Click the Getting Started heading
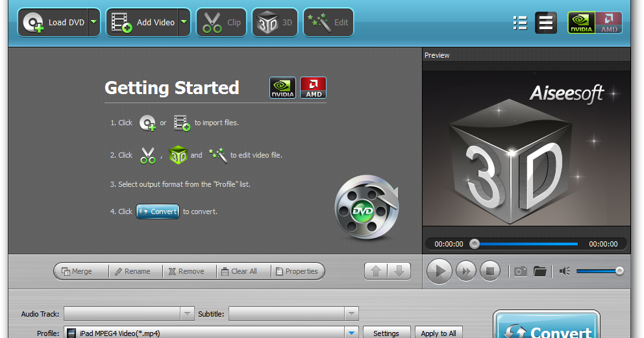Viewport: 644px width, 338px height. (171, 88)
